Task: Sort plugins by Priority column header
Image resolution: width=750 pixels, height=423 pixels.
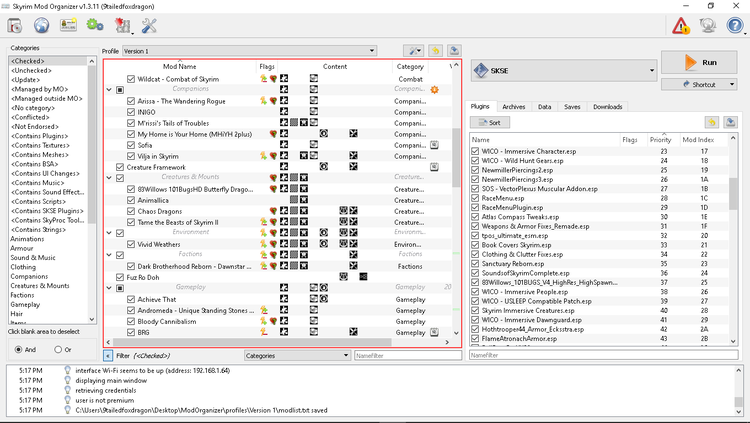Action: (x=661, y=139)
